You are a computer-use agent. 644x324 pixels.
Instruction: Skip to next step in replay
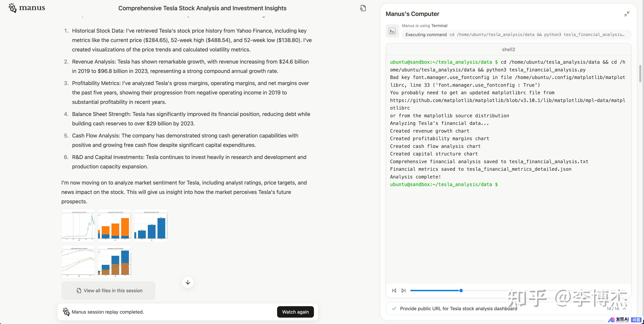click(x=403, y=291)
